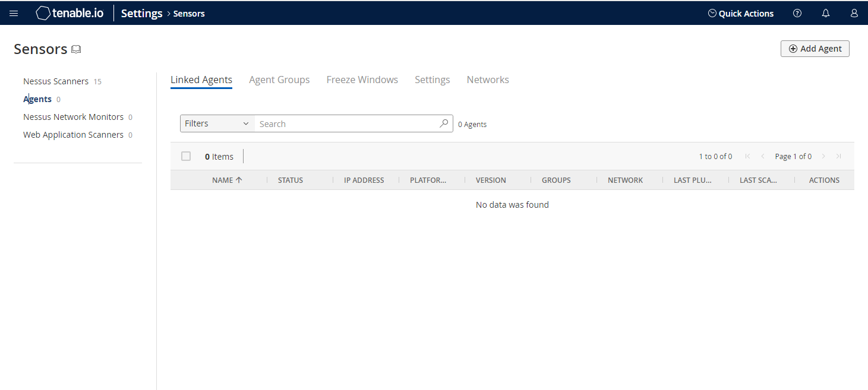Image resolution: width=868 pixels, height=390 pixels.
Task: Go to first page arrow
Action: click(x=747, y=156)
